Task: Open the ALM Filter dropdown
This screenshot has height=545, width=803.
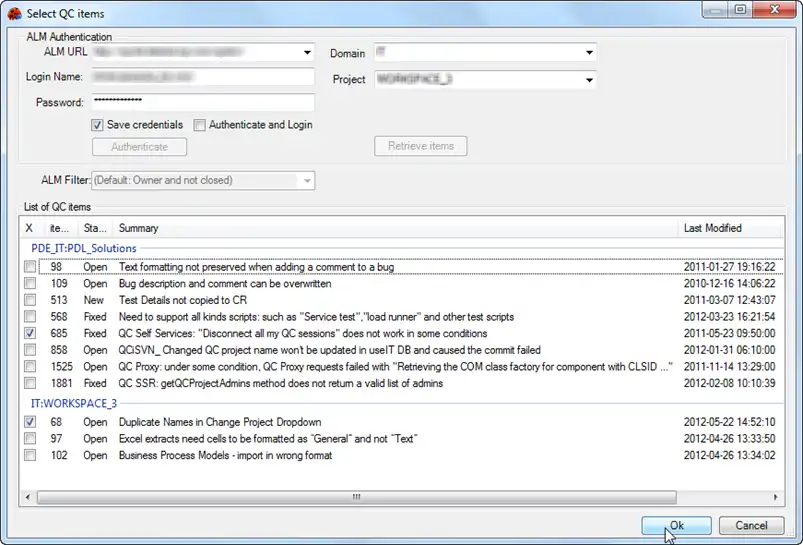Action: [307, 180]
